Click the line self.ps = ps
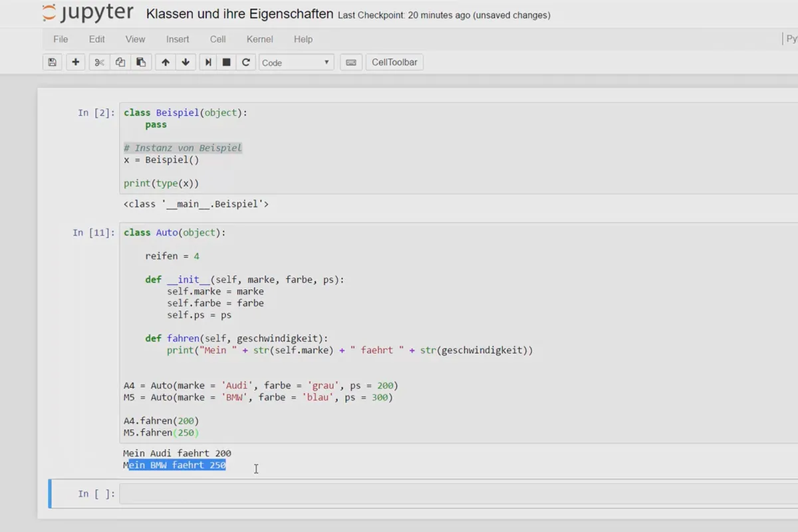Screen dimensions: 798x532 click(x=199, y=315)
